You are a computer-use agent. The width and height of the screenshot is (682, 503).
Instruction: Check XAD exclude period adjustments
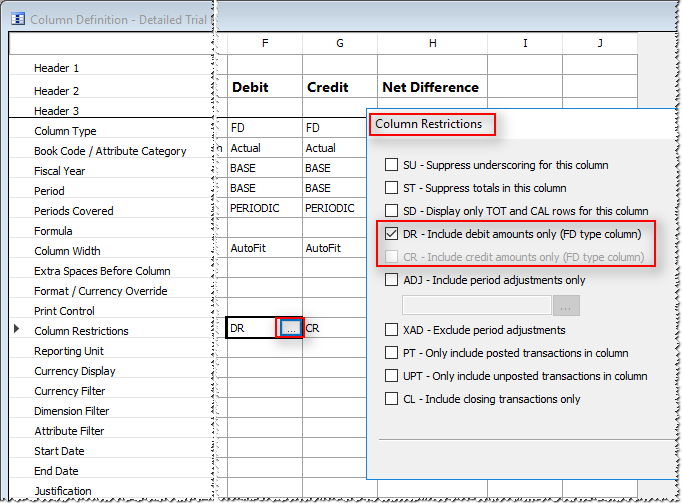pyautogui.click(x=393, y=330)
